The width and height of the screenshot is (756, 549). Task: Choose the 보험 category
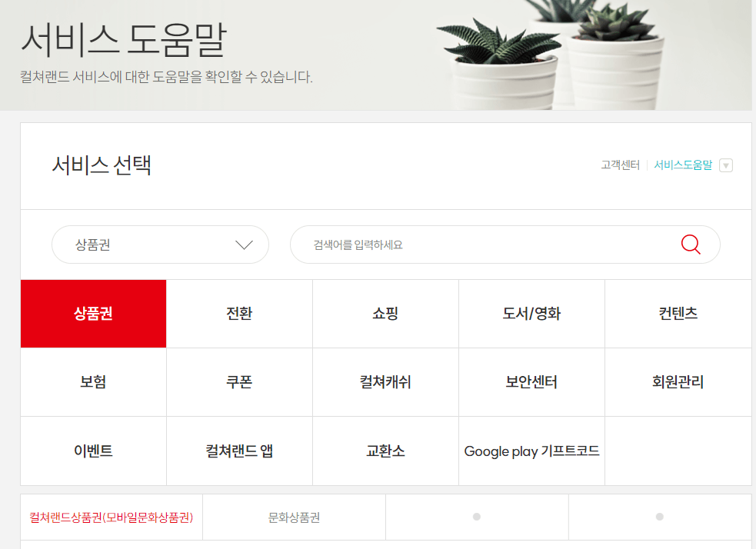93,382
